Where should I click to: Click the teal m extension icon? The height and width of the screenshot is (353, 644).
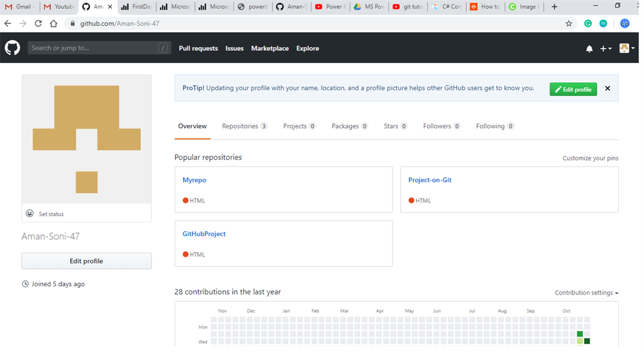coord(603,23)
